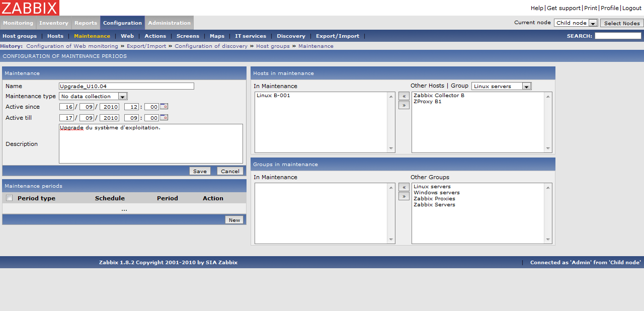Remove group from maintenance using » arrow
Image resolution: width=644 pixels, height=311 pixels.
click(404, 196)
